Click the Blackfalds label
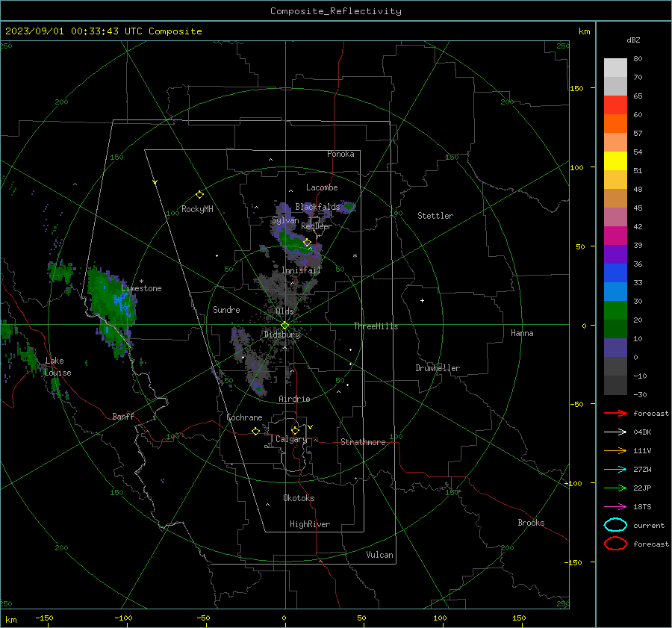The image size is (672, 628). (317, 207)
